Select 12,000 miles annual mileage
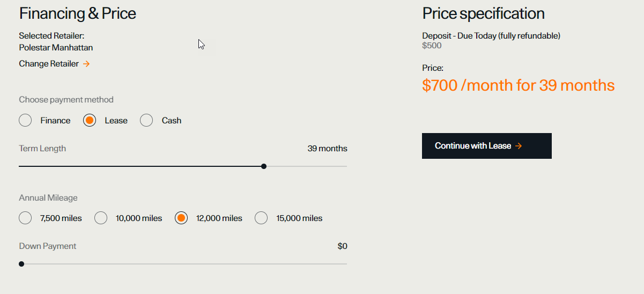This screenshot has height=294, width=644. pos(181,218)
